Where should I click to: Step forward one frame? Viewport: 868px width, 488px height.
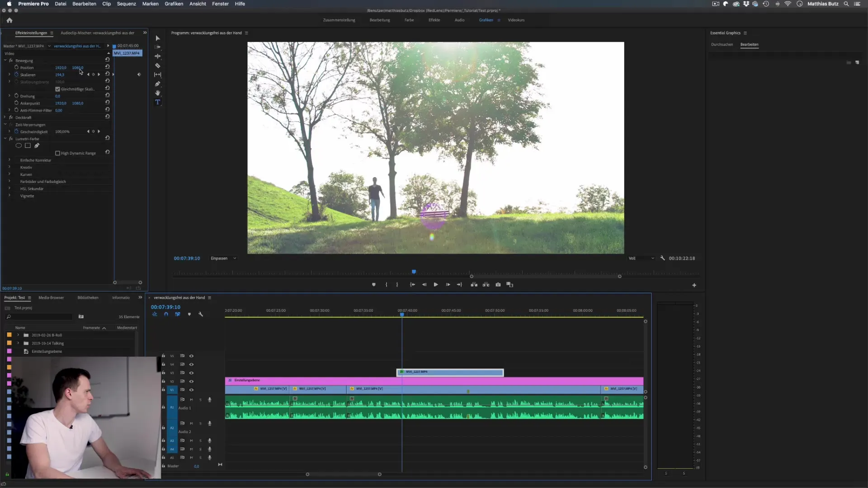(448, 285)
